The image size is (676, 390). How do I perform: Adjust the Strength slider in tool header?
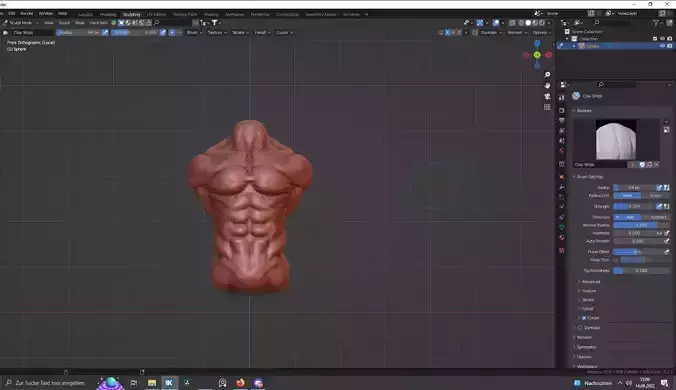[135, 33]
